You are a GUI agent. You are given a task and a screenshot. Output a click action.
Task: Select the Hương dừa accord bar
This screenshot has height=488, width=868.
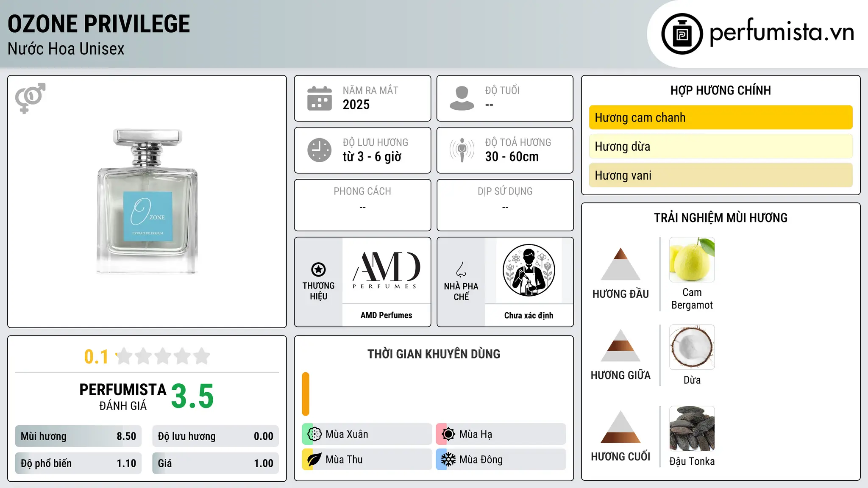click(x=721, y=146)
